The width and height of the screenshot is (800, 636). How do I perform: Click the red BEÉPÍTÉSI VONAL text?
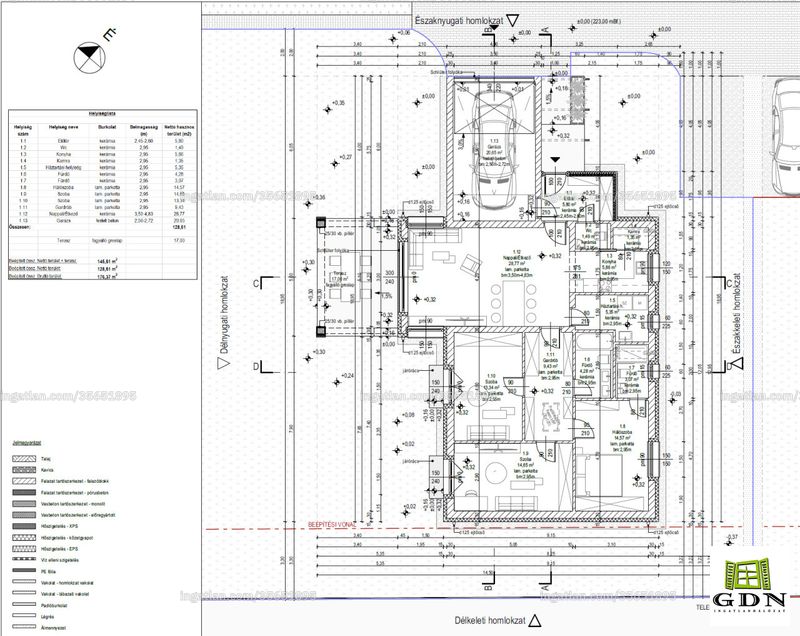coord(332,524)
